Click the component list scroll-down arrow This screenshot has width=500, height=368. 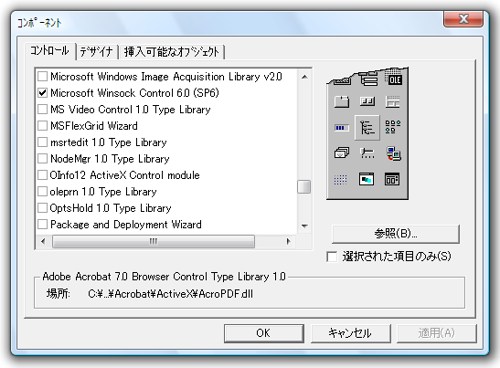point(304,226)
